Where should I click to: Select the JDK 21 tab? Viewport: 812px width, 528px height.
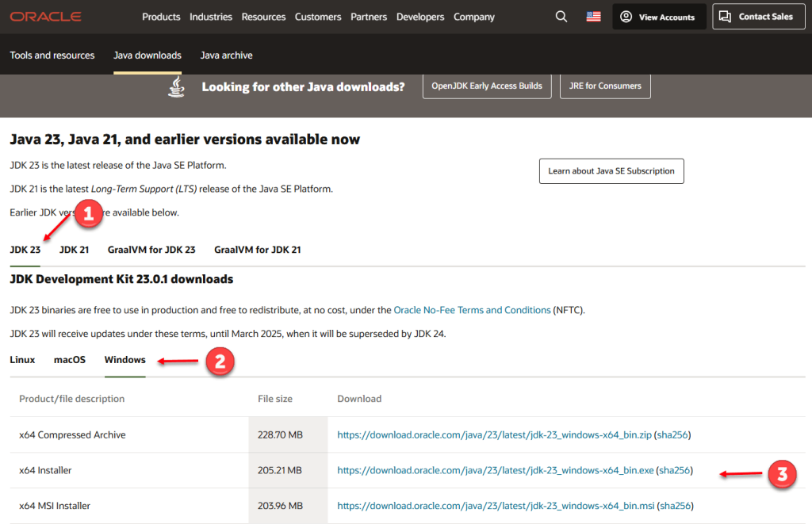(74, 250)
